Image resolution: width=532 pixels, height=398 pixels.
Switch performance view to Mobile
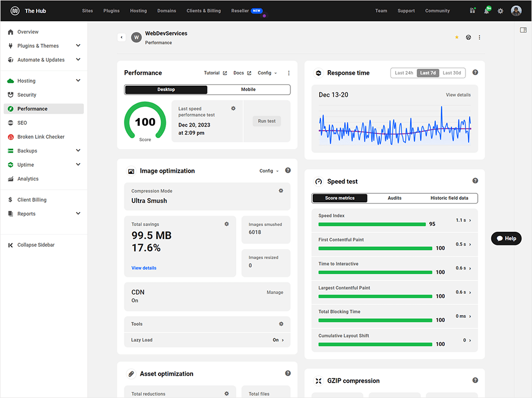point(248,89)
